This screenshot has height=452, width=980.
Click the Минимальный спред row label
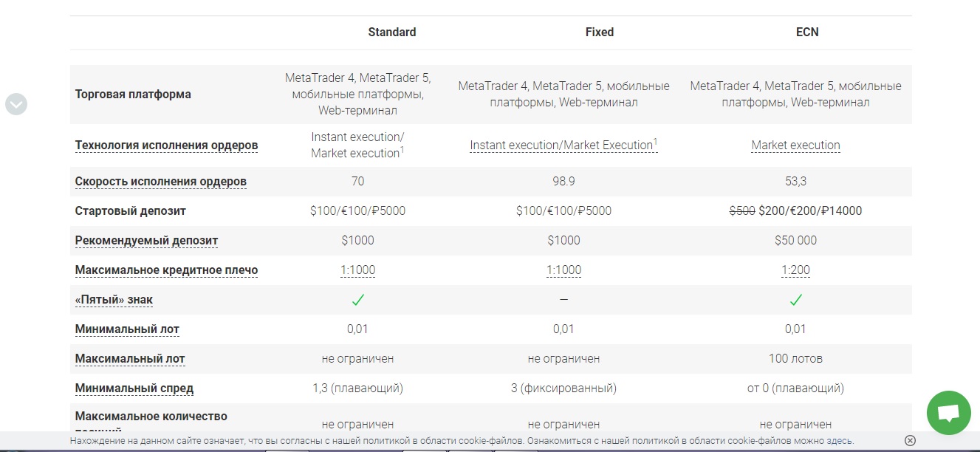tap(134, 388)
